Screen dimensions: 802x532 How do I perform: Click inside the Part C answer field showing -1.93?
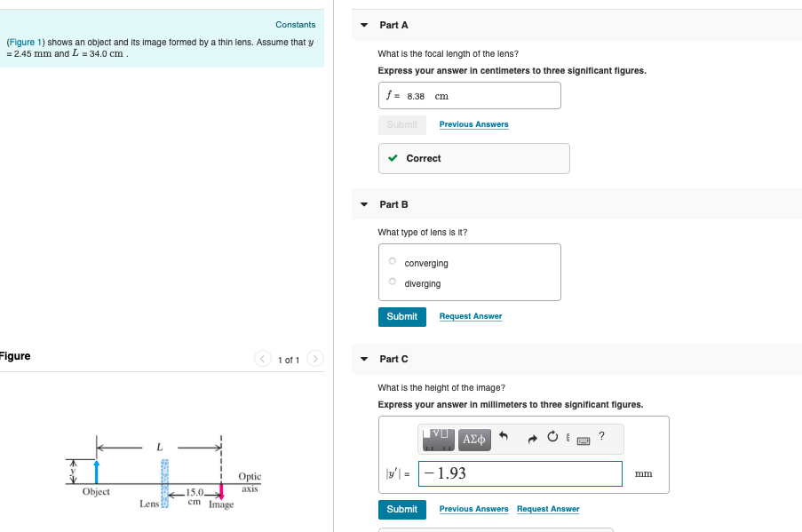coord(520,473)
